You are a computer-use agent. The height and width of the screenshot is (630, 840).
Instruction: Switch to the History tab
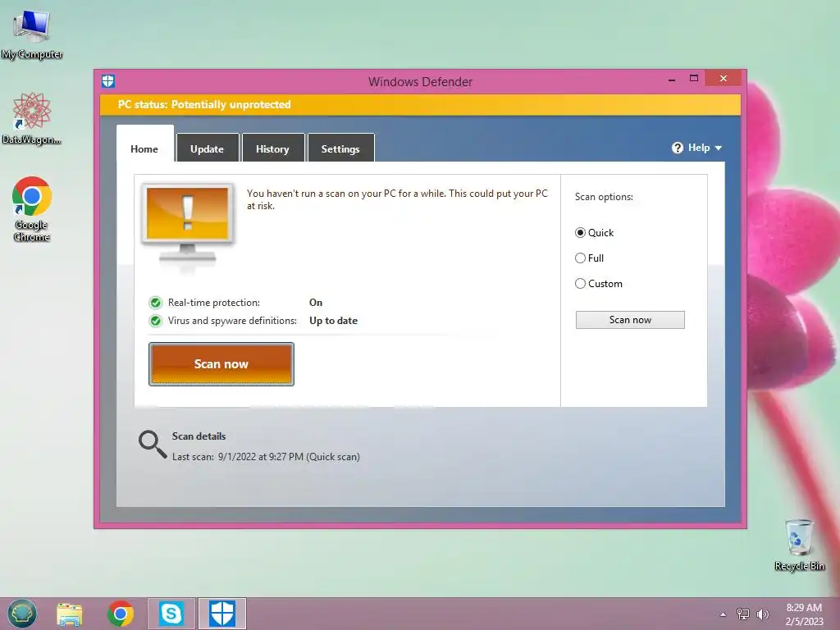pos(272,148)
